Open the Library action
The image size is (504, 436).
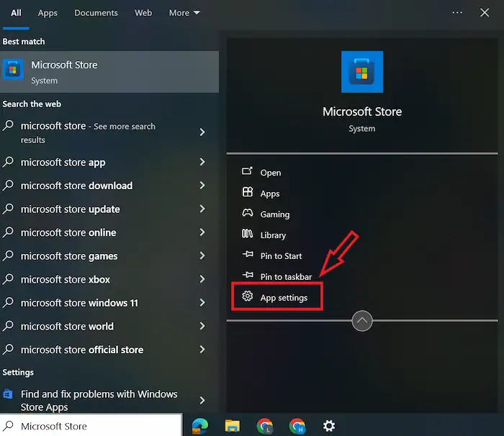coord(273,235)
